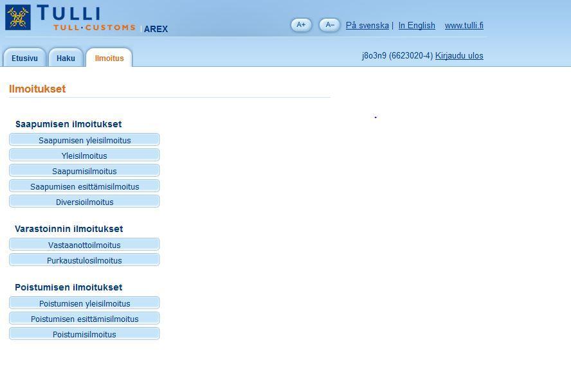Image resolution: width=571 pixels, height=392 pixels.
Task: Open the Poistumisilmoitus button
Action: 84,334
